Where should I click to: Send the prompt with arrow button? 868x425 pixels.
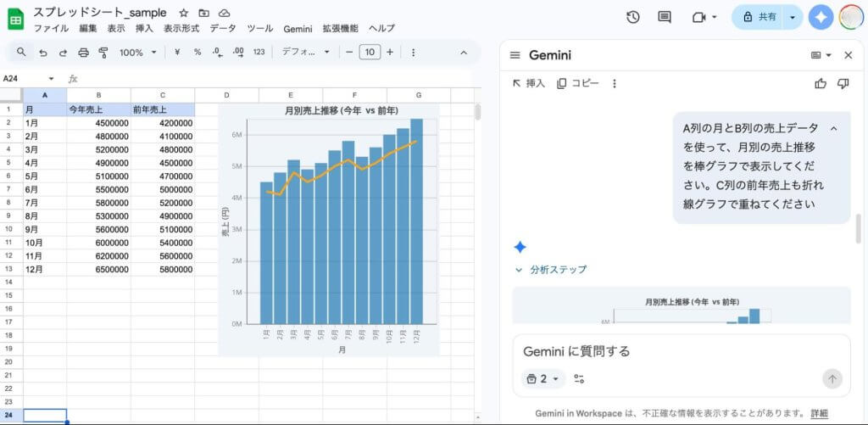[832, 379]
